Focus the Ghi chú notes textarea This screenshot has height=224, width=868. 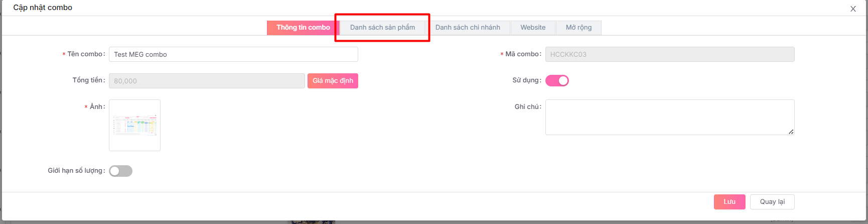point(669,117)
